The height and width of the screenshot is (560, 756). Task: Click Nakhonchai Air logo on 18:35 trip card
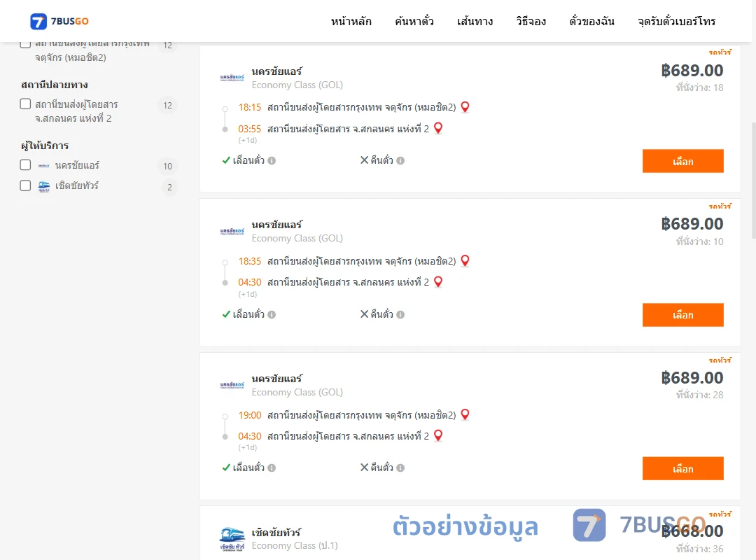click(232, 232)
